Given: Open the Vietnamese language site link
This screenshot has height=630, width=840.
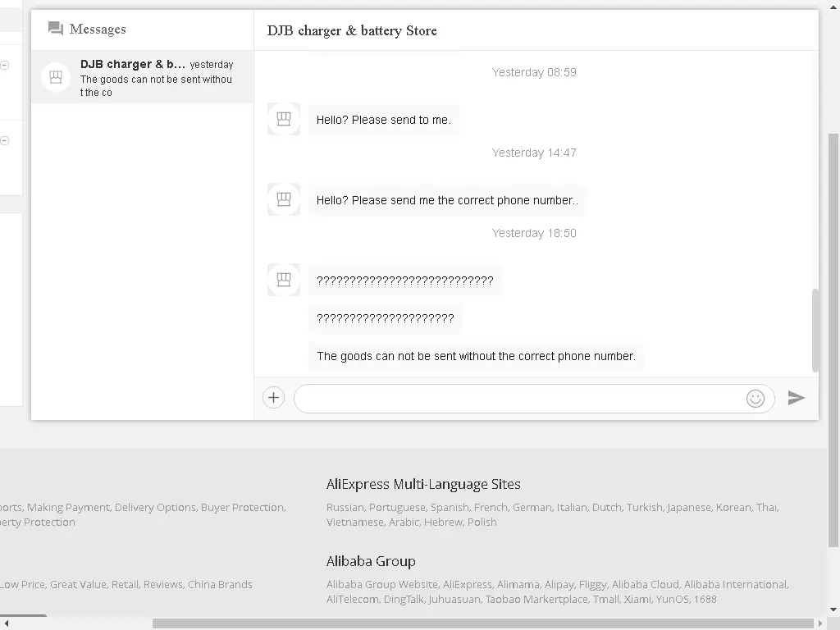Looking at the screenshot, I should (356, 523).
